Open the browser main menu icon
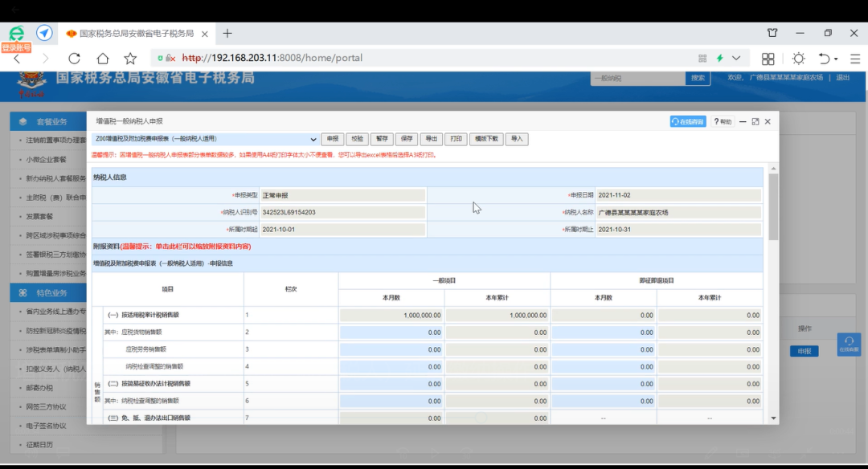The height and width of the screenshot is (469, 868). click(855, 58)
